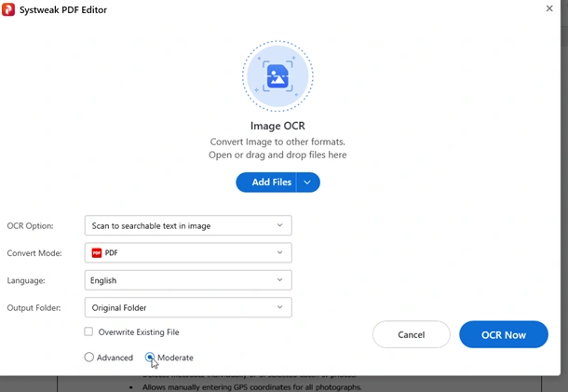The image size is (568, 392).
Task: Open the Output Folder dropdown
Action: [188, 307]
